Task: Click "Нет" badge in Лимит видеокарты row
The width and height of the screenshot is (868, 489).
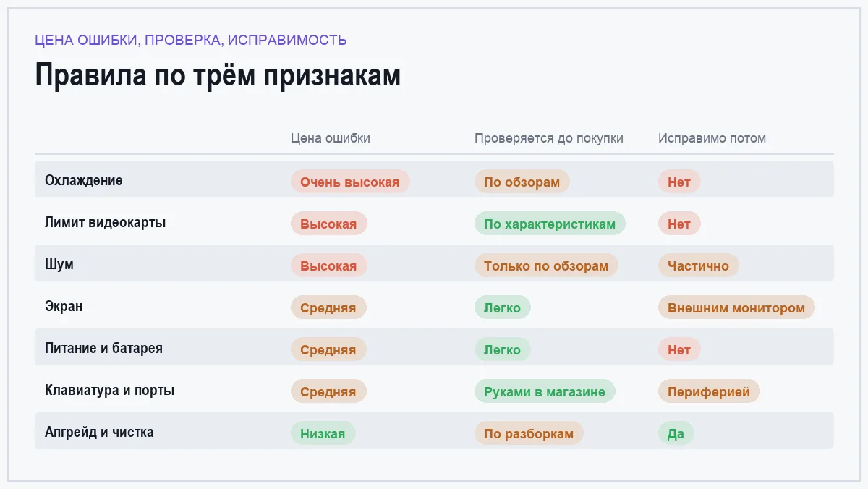Action: pos(679,224)
